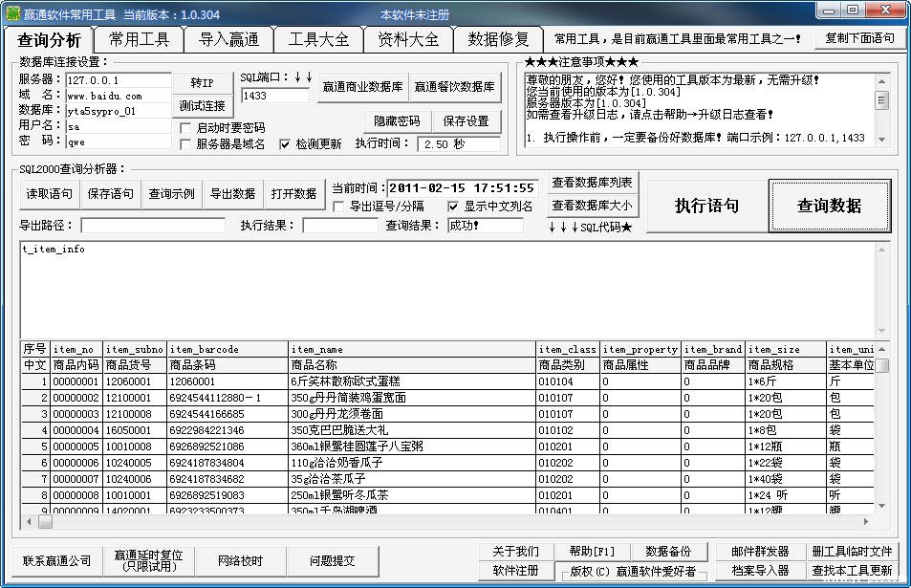Click the 打开数据 button
This screenshot has height=588, width=911.
(294, 194)
